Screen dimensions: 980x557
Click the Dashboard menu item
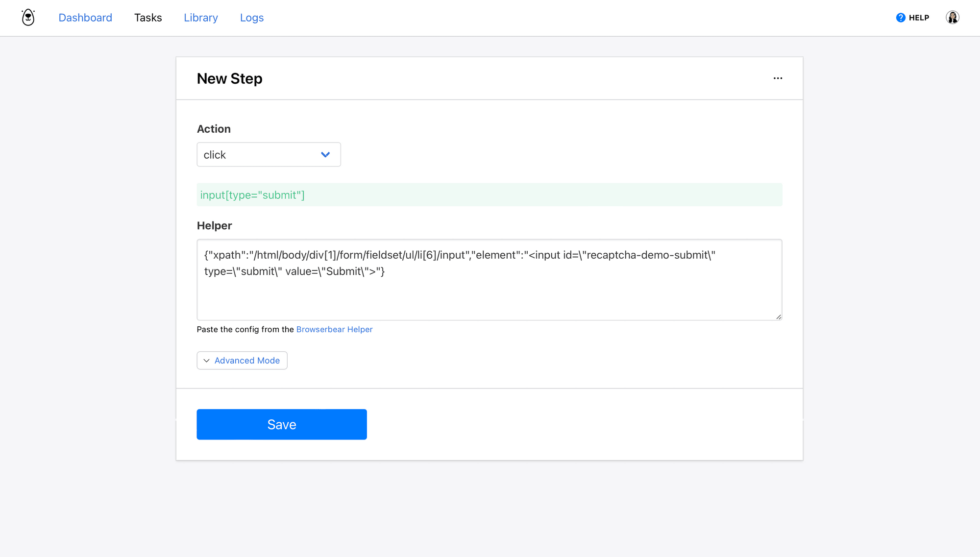(x=85, y=18)
